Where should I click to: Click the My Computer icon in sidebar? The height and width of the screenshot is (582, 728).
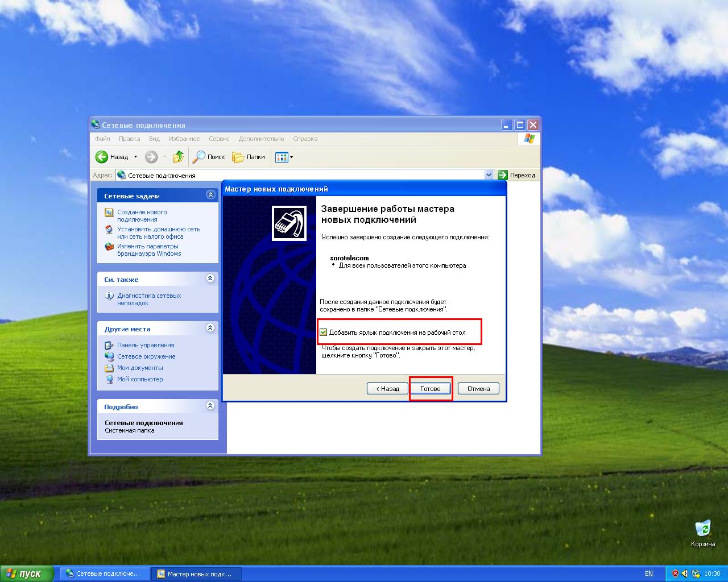coord(109,379)
